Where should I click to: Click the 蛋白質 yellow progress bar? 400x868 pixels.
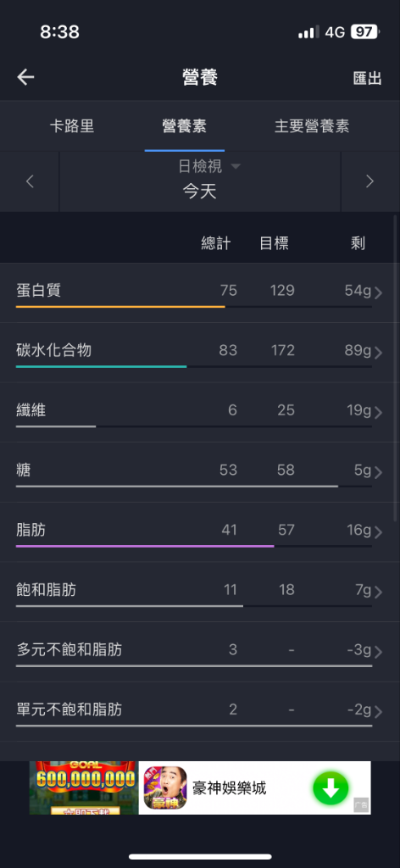pyautogui.click(x=120, y=306)
